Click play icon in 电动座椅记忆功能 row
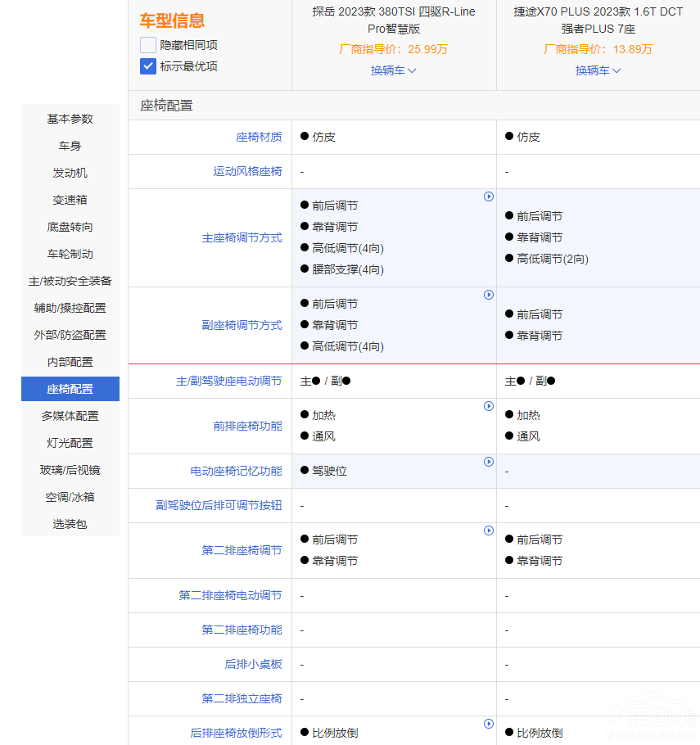700x745 pixels. click(x=489, y=462)
